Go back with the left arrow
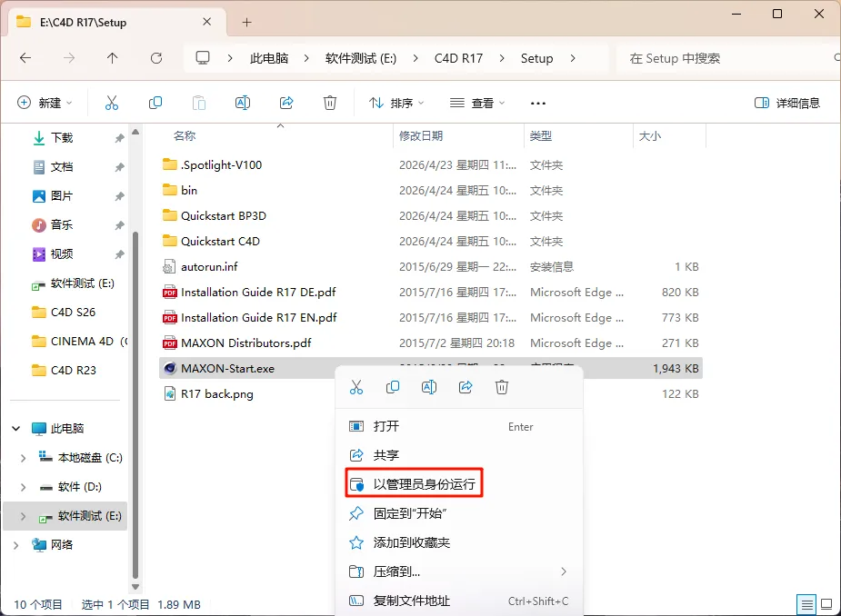This screenshot has height=616, width=841. pyautogui.click(x=25, y=58)
